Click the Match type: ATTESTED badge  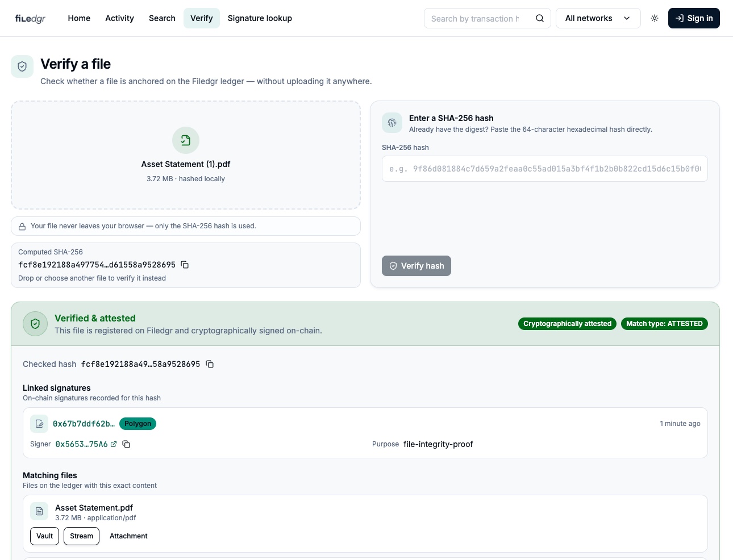click(664, 324)
